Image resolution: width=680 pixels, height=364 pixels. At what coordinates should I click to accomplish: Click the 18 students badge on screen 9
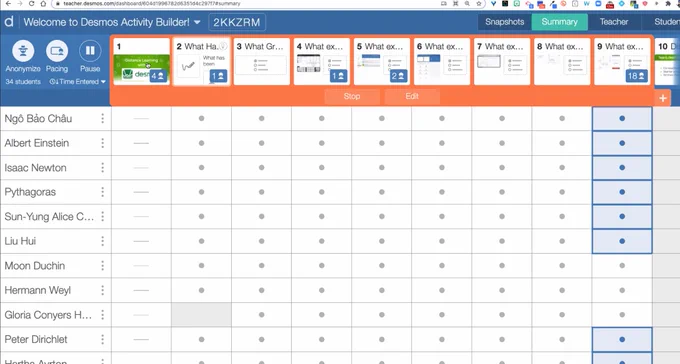636,76
